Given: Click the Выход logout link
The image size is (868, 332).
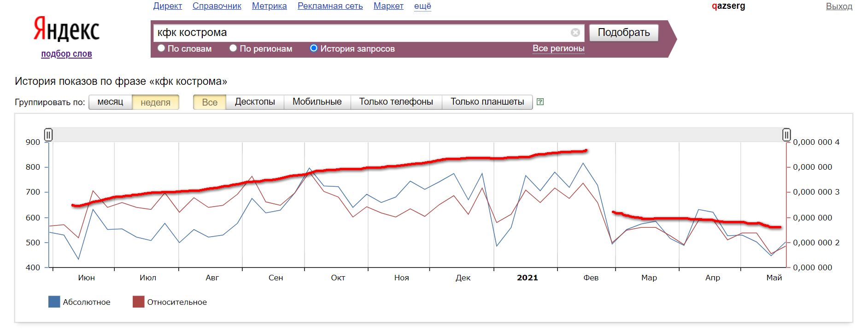Looking at the screenshot, I should [839, 6].
